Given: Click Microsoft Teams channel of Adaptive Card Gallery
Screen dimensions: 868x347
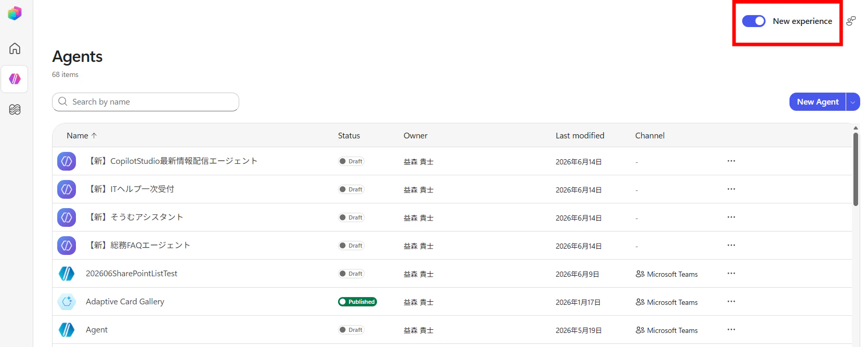Looking at the screenshot, I should coord(667,302).
